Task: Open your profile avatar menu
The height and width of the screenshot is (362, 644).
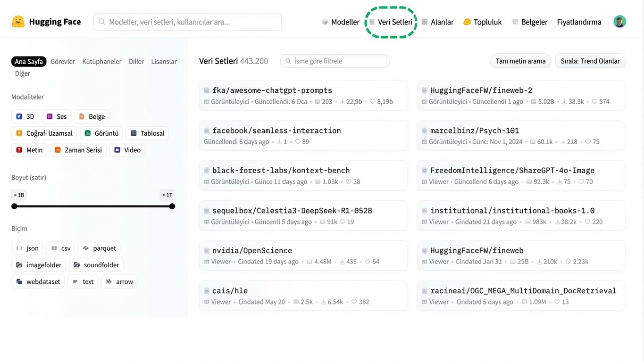Action: (619, 21)
